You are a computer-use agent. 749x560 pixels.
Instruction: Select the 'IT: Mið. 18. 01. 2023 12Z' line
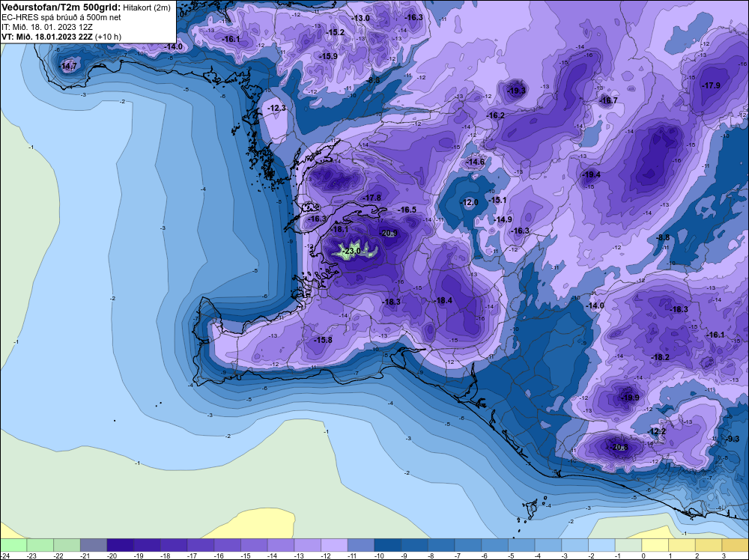pyautogui.click(x=46, y=27)
